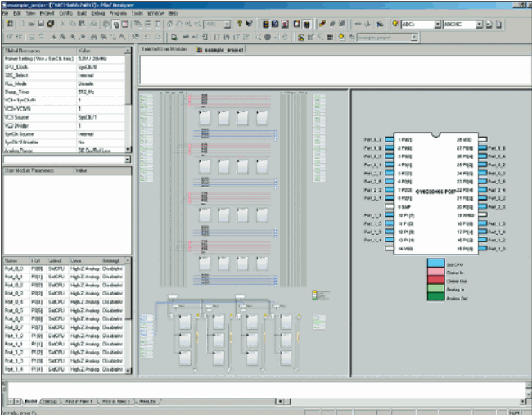532x415 pixels.
Task: Click the flashlight connect icon
Action: click(380, 24)
